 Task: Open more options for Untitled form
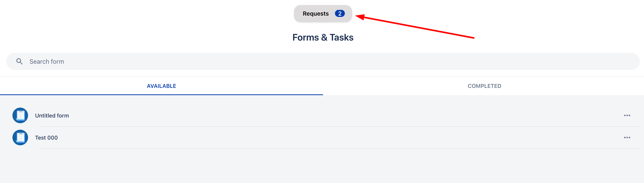(627, 115)
